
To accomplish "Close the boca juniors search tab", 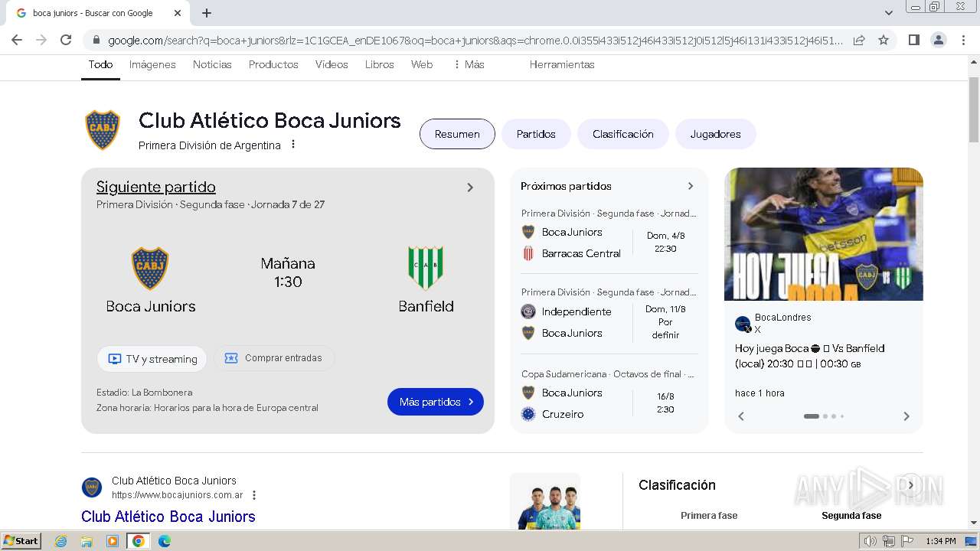I will [178, 13].
